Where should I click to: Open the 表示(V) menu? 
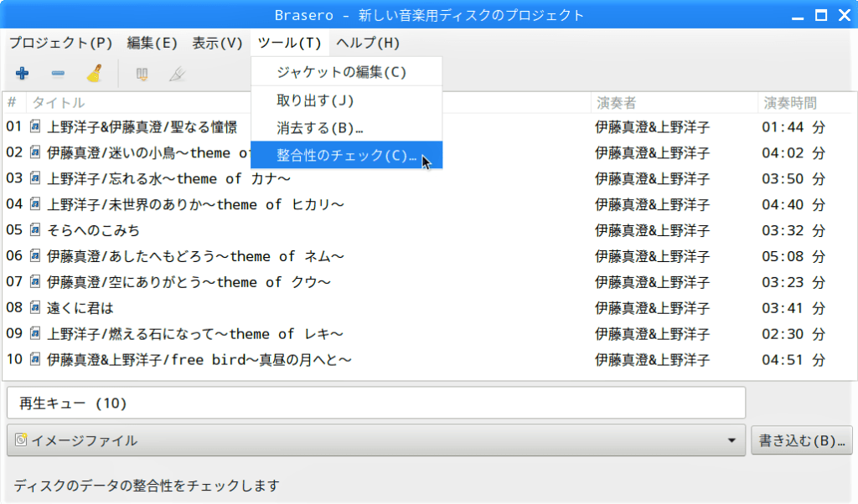pyautogui.click(x=217, y=43)
